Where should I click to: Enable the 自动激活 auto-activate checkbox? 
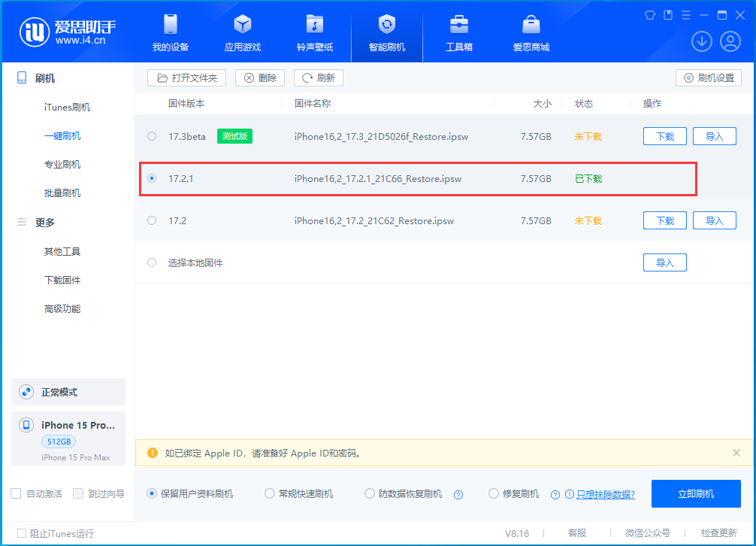point(15,493)
